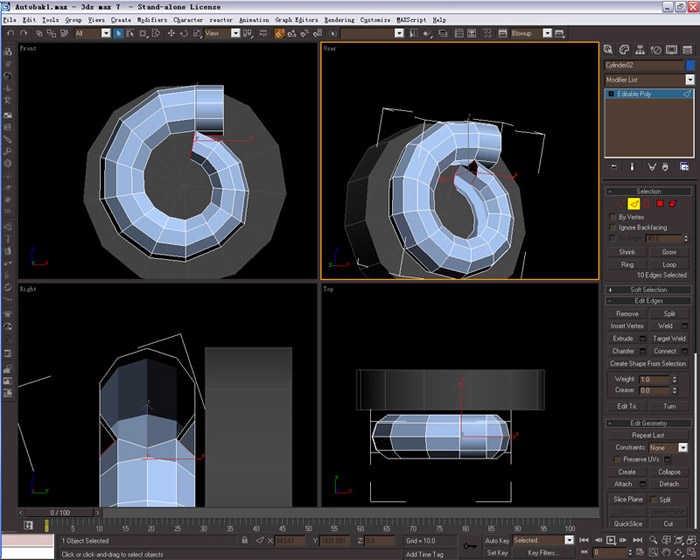Click the Play Animation button
Viewport: 700px width, 560px height.
point(610,540)
